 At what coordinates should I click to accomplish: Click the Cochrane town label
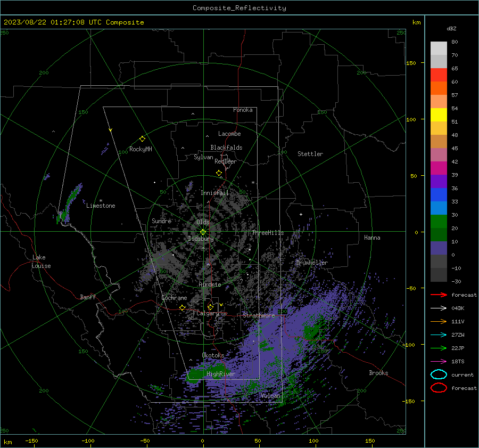click(174, 298)
